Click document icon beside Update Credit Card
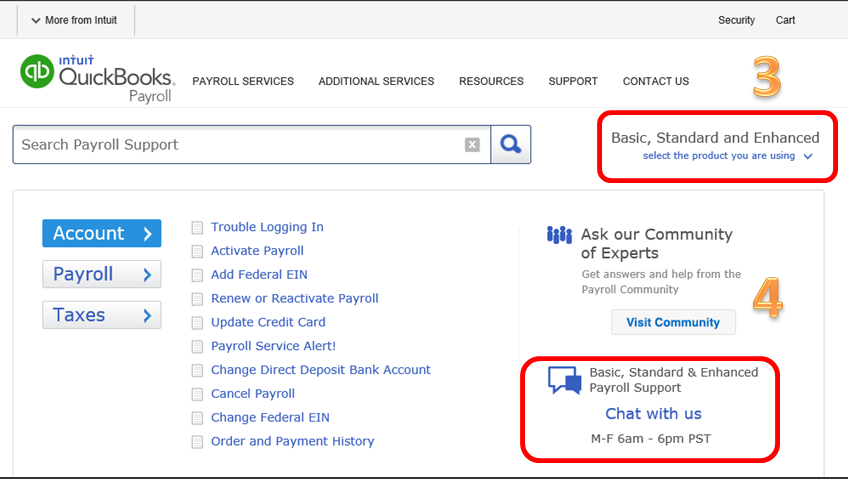848x479 pixels. [197, 323]
